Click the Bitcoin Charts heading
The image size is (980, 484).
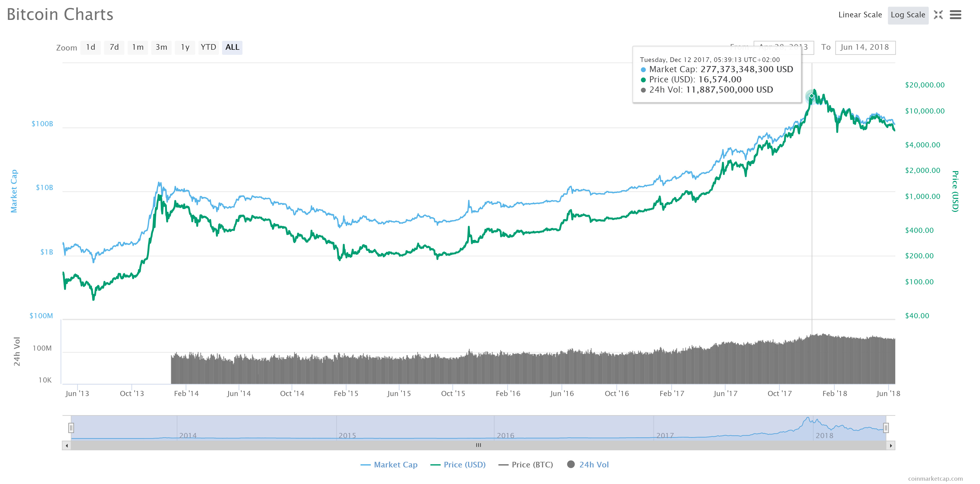(60, 15)
